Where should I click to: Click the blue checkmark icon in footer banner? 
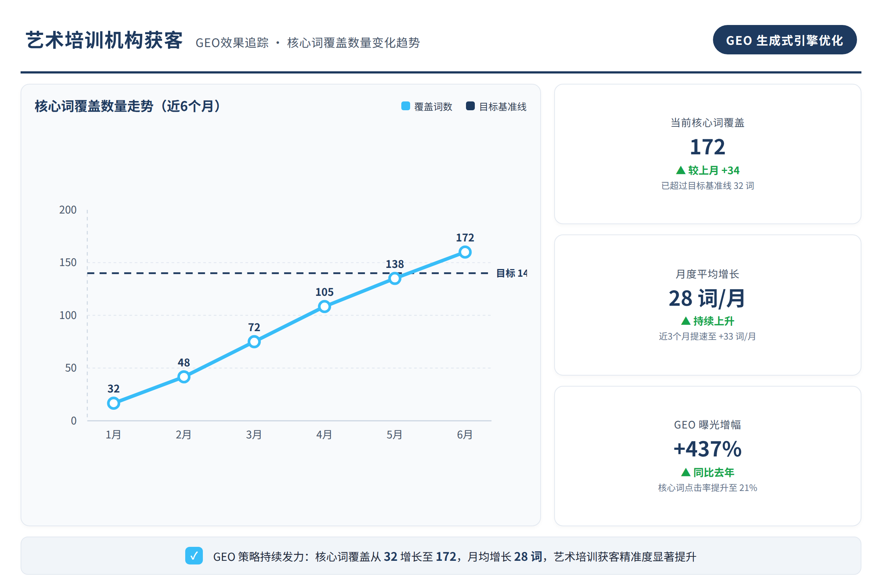tap(194, 556)
